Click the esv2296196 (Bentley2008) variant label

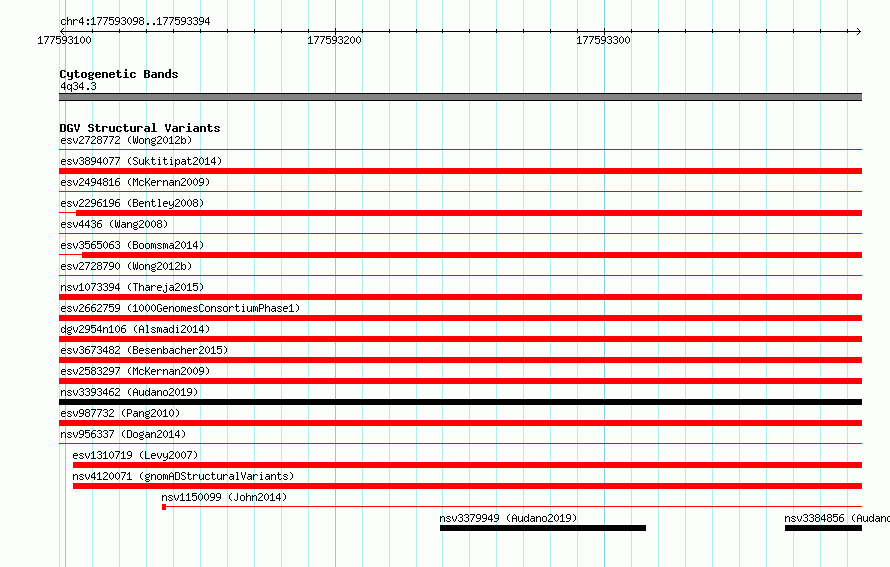coord(132,203)
